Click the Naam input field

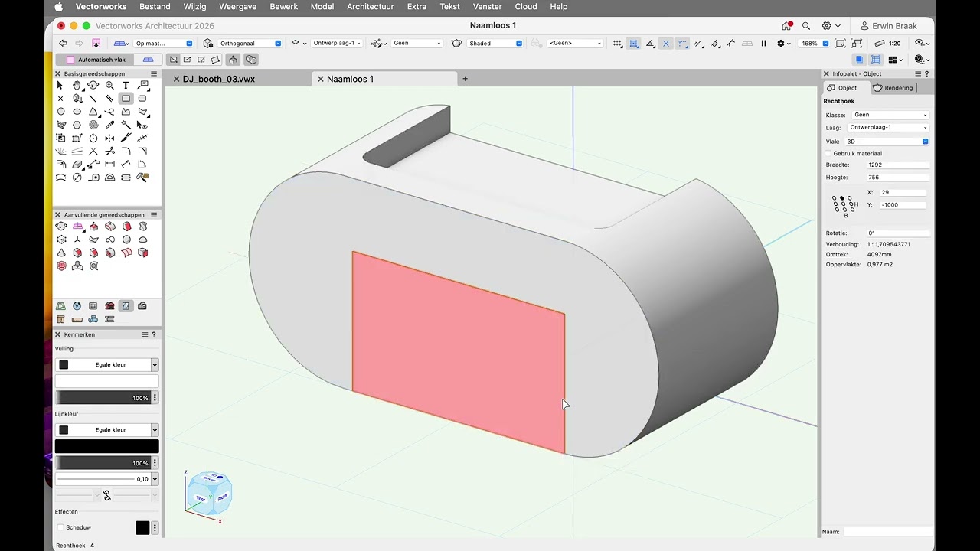point(887,531)
